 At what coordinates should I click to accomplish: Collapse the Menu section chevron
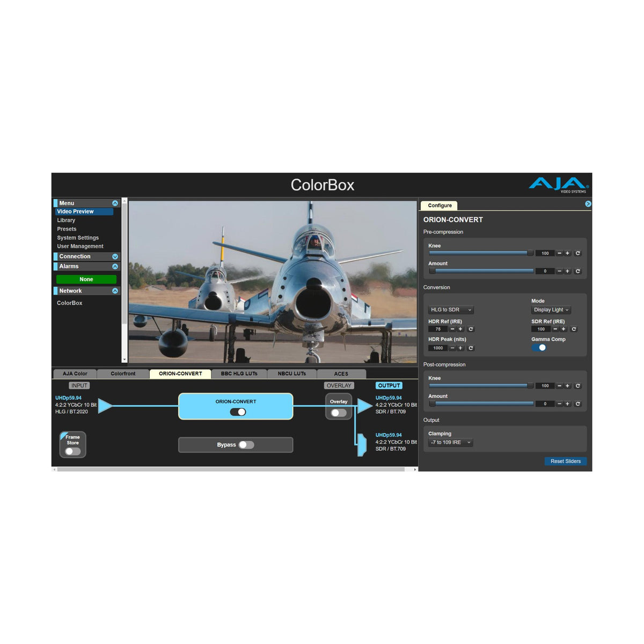(115, 203)
